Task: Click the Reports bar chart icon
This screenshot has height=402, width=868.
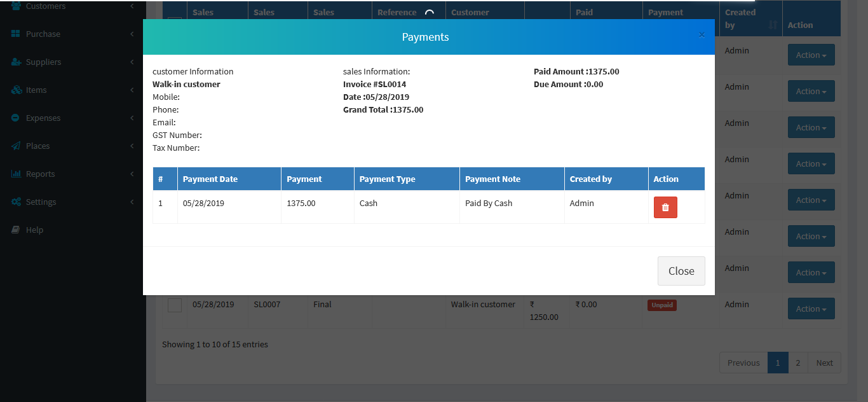Action: [16, 174]
